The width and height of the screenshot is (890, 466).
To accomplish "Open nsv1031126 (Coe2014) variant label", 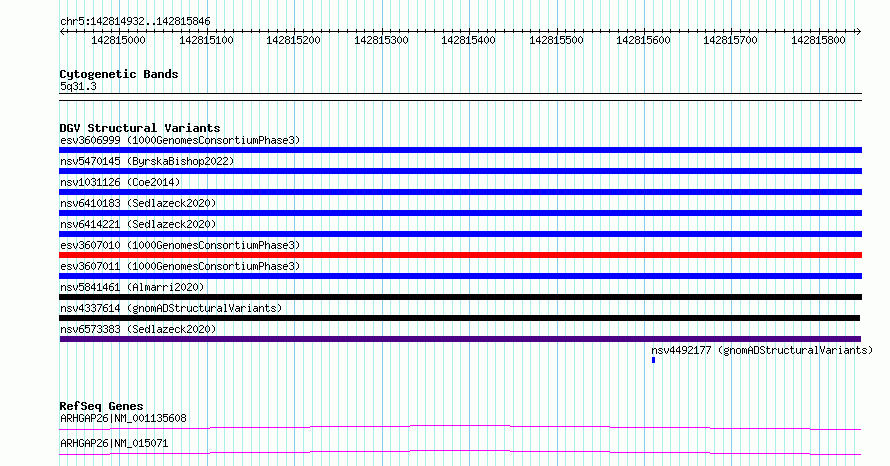I will [x=120, y=182].
